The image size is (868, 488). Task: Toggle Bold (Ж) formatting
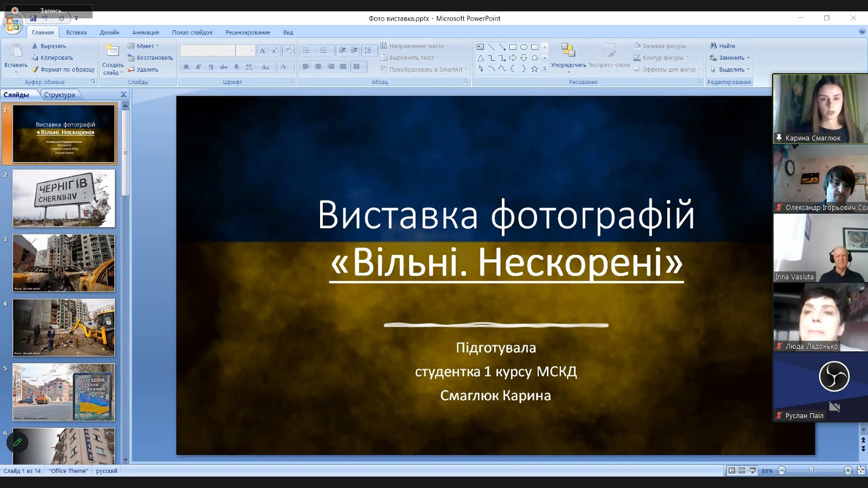pos(186,67)
